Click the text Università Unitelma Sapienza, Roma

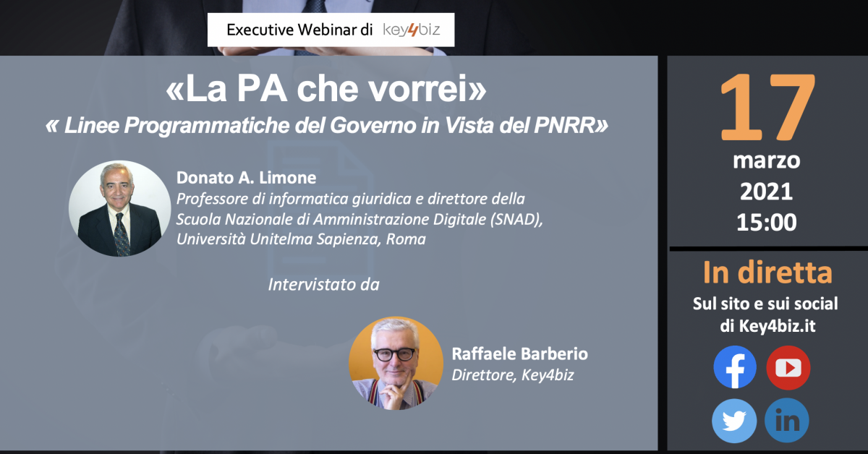(x=301, y=239)
